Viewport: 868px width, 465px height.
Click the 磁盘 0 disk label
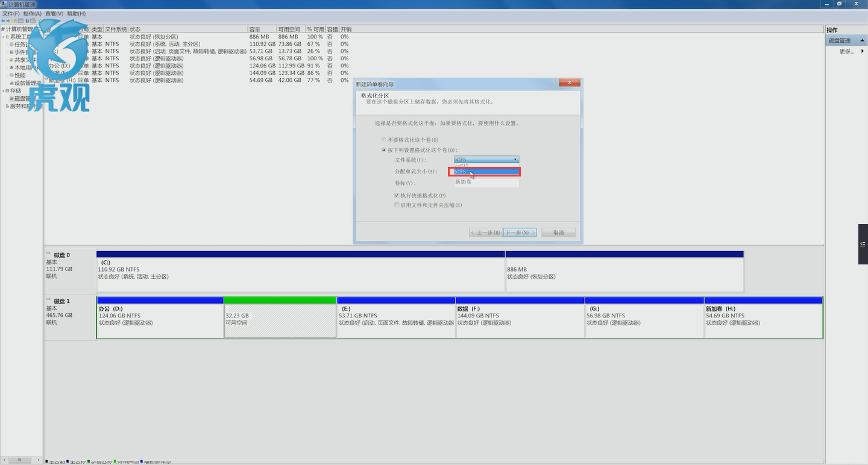pyautogui.click(x=61, y=255)
